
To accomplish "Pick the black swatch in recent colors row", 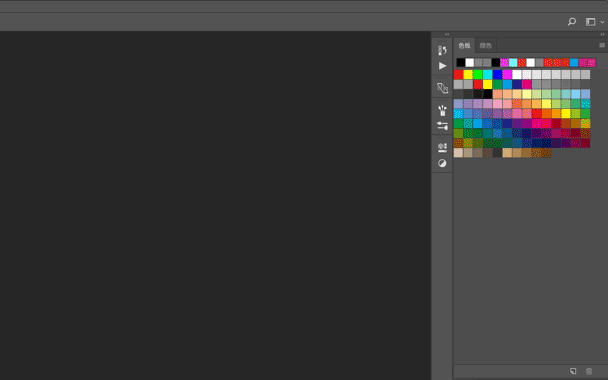I will [x=461, y=62].
